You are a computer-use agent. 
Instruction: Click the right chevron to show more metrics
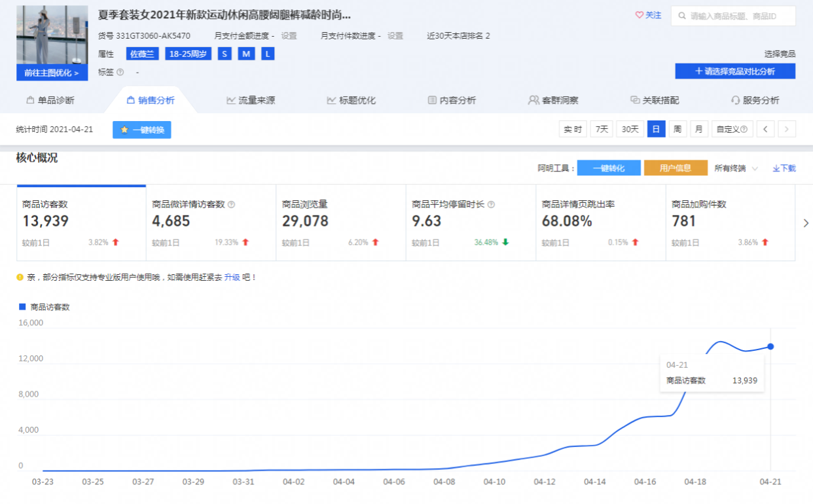806,223
